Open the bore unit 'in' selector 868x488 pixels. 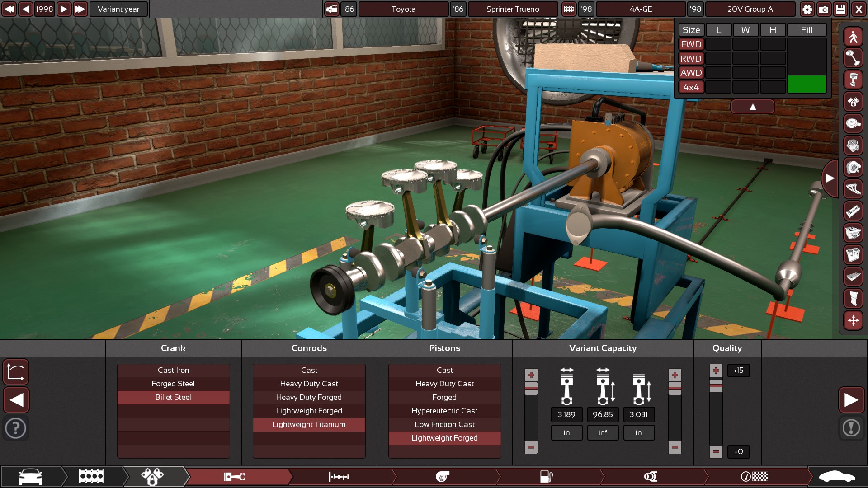coord(566,432)
